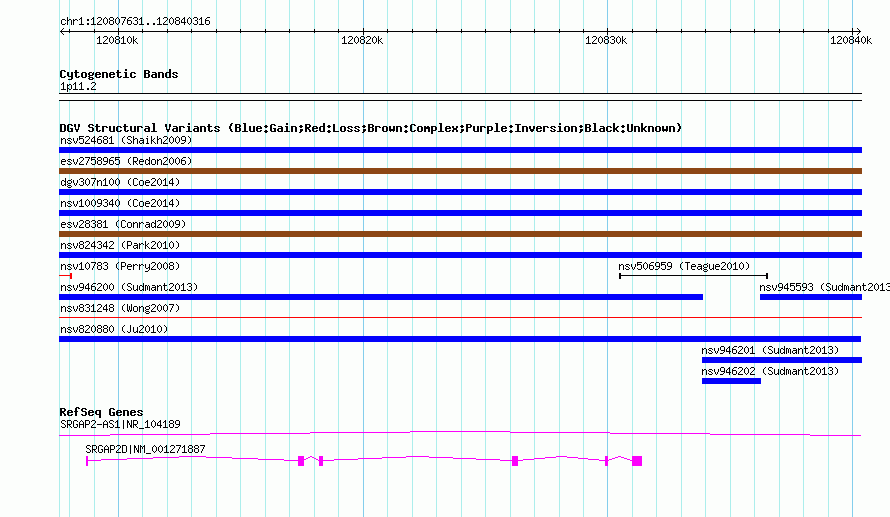Click the 120820k ruler label
Viewport: 890px width, 517px height.
point(362,40)
